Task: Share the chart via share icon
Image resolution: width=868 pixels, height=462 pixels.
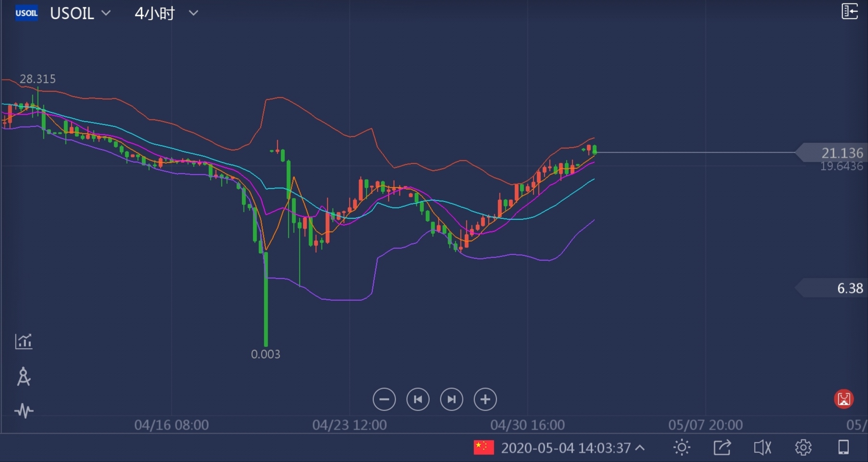Action: click(722, 448)
